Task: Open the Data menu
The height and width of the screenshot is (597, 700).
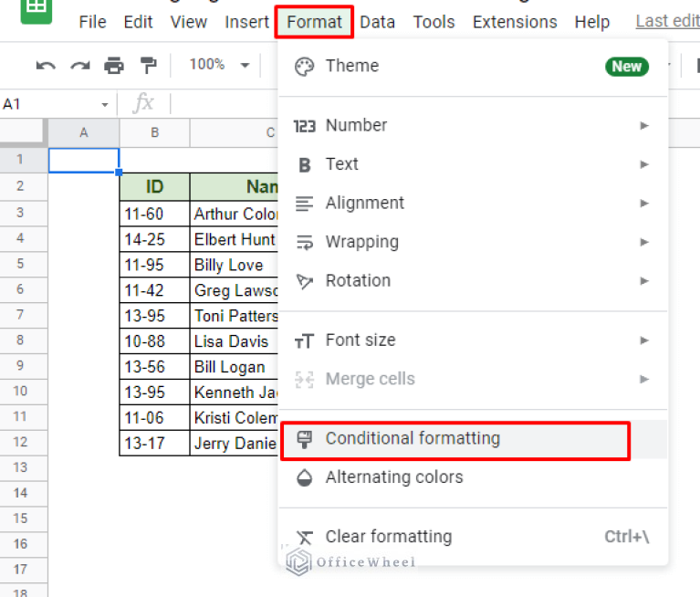Action: coord(377,22)
